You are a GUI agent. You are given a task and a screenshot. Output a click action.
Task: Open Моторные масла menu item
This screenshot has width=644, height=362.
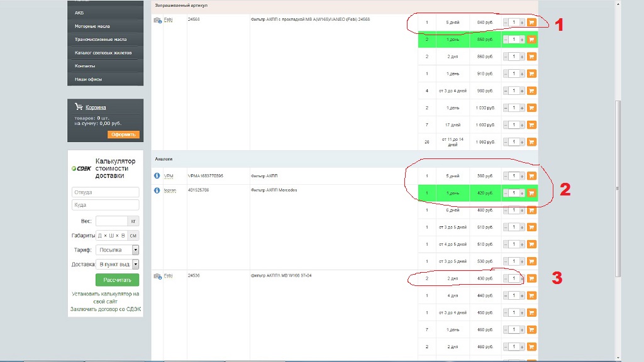(92, 26)
